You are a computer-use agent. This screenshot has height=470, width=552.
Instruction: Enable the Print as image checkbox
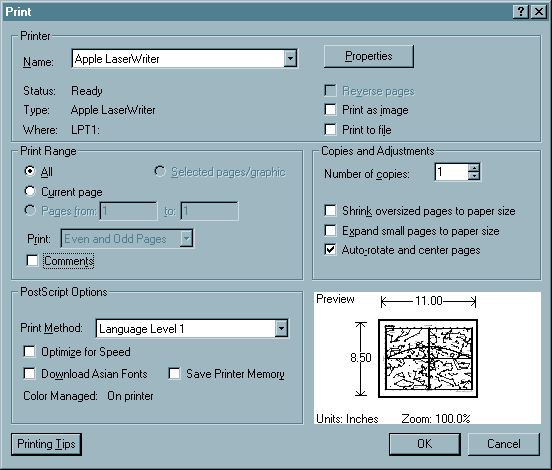pyautogui.click(x=330, y=109)
